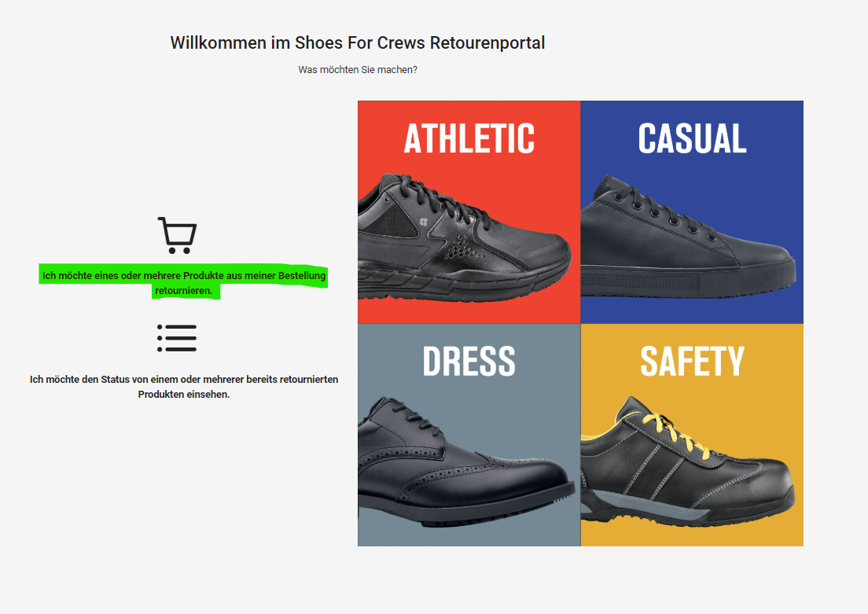
Task: Click the shopping cart icon
Action: [177, 235]
